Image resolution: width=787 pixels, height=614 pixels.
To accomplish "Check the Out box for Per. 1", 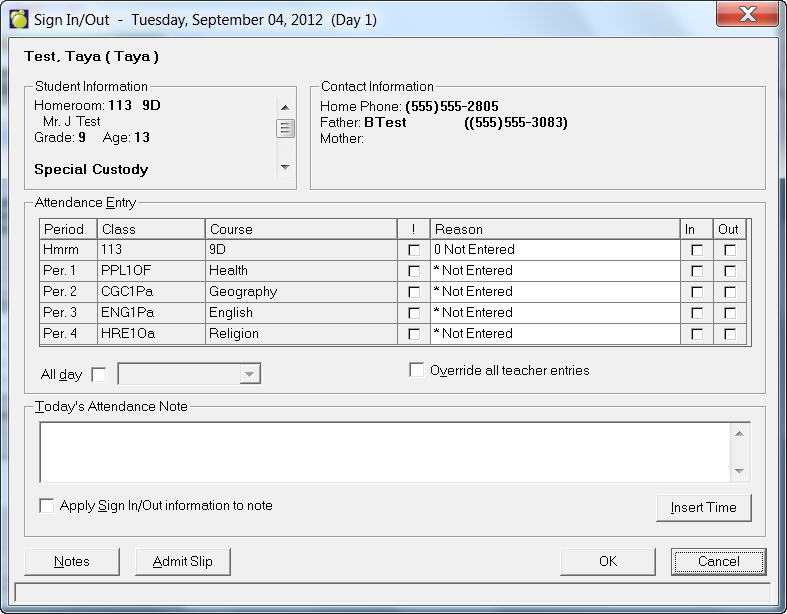I will click(730, 271).
